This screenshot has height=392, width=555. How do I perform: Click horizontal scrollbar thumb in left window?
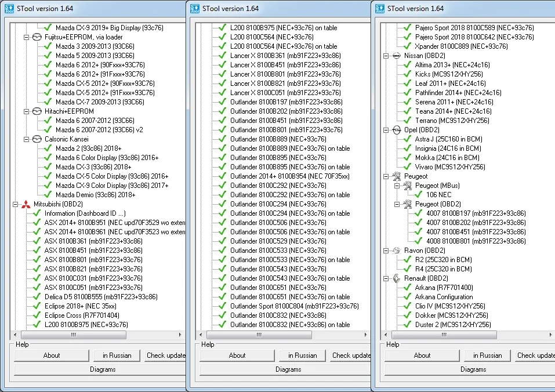coord(73,335)
